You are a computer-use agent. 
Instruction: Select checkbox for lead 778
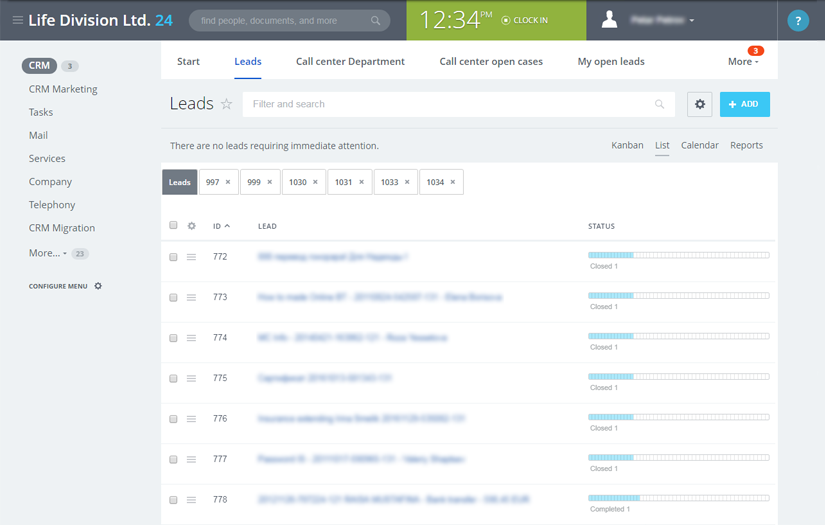pos(173,500)
